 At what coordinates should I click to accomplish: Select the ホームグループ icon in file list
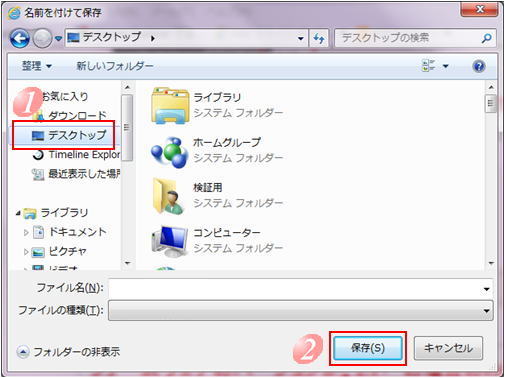[170, 152]
